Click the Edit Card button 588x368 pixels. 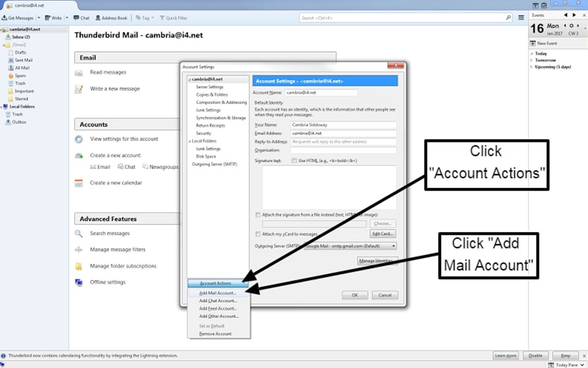[x=382, y=234]
